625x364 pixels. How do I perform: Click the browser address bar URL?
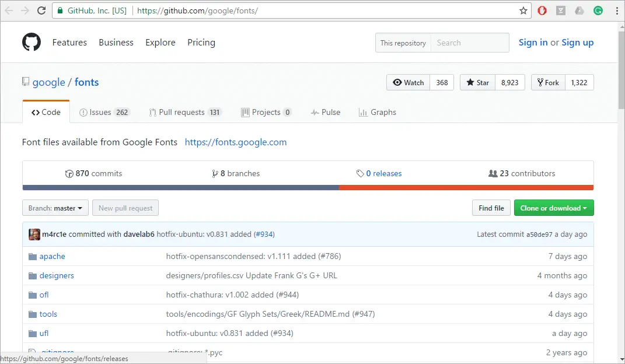[197, 10]
